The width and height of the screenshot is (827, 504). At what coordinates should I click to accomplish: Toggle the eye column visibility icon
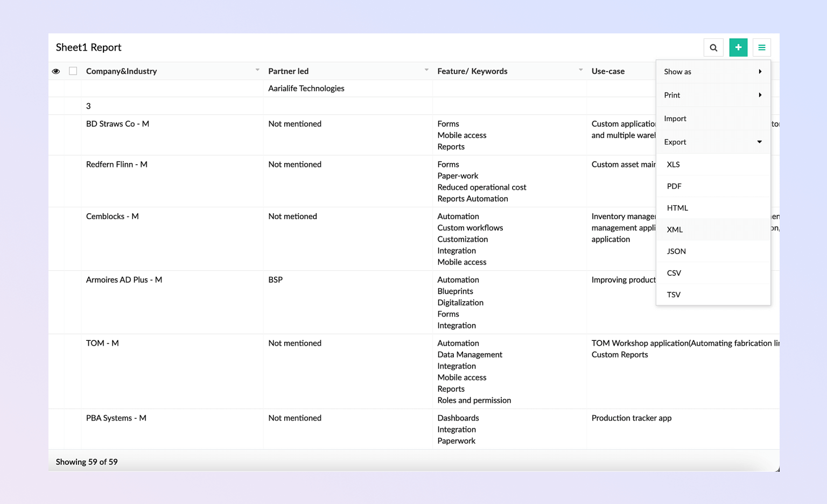(x=56, y=71)
